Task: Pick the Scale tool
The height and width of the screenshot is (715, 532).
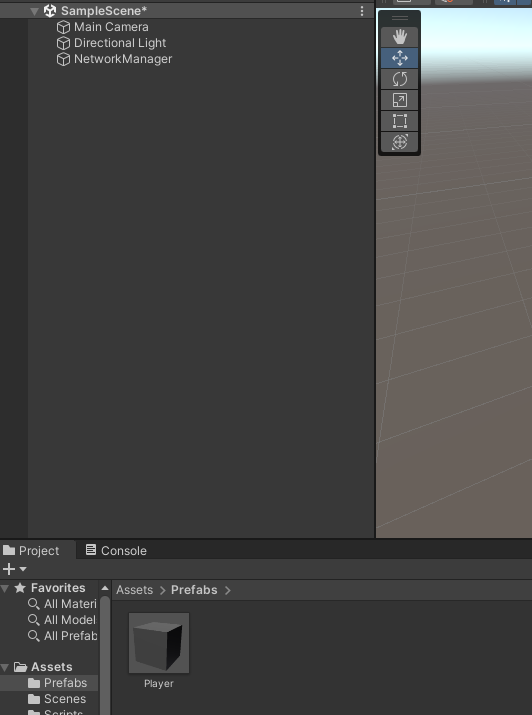Action: click(399, 100)
